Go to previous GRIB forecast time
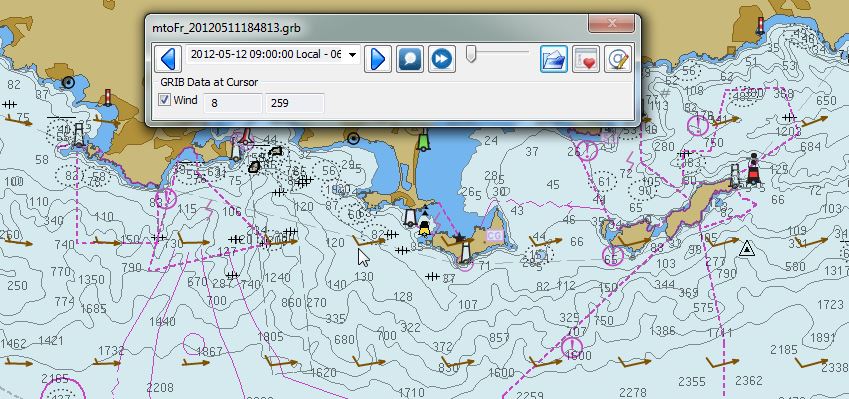 (x=168, y=58)
